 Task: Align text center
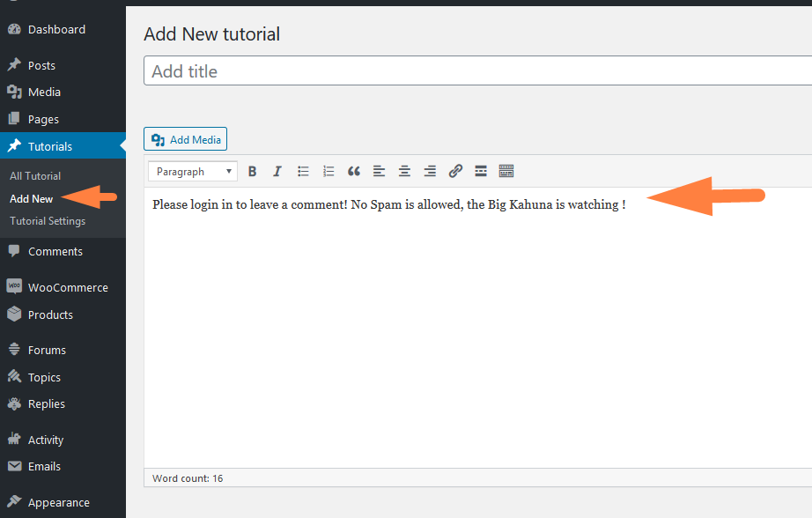[404, 172]
